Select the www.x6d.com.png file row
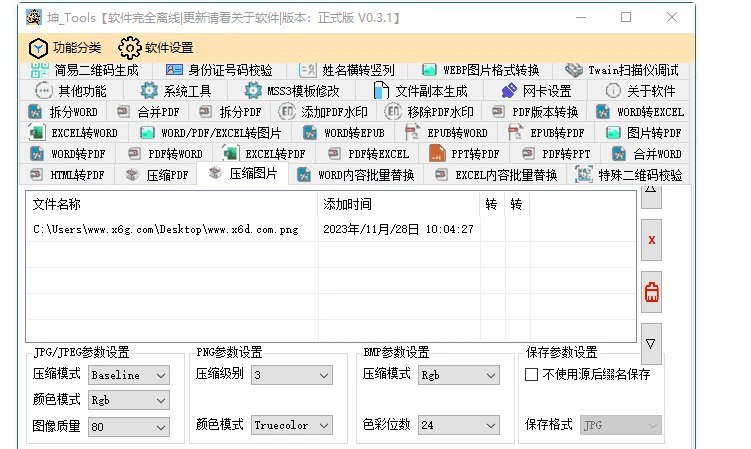 330,229
